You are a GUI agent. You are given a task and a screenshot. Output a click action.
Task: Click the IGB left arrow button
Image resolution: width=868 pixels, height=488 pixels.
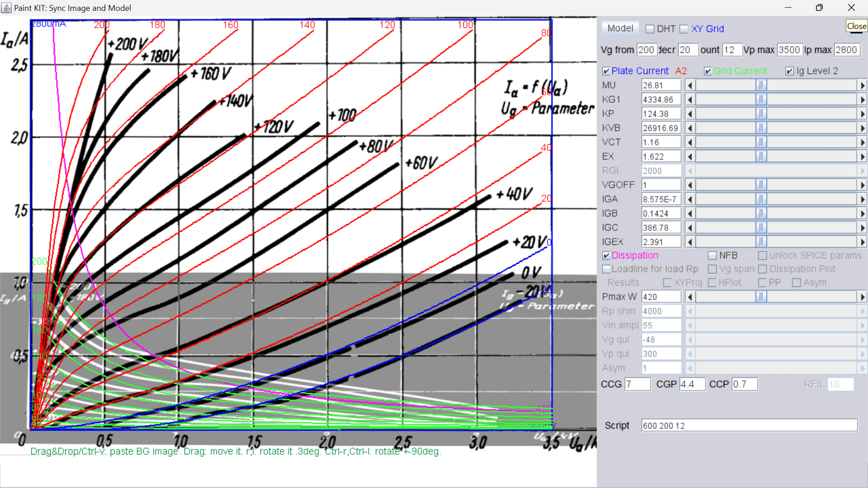(690, 214)
